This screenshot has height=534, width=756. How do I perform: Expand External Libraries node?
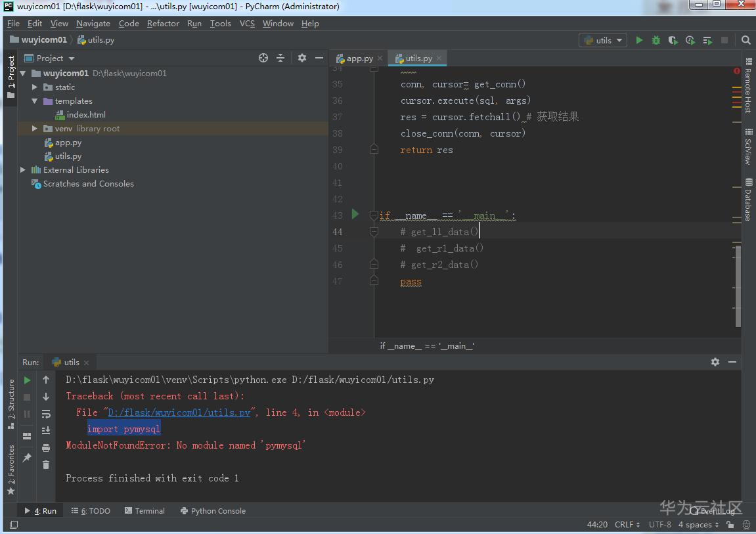(23, 170)
